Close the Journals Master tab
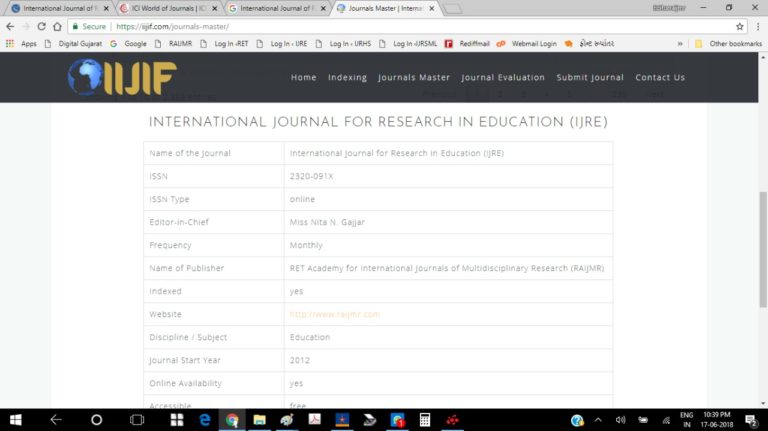The width and height of the screenshot is (768, 431). coord(432,8)
